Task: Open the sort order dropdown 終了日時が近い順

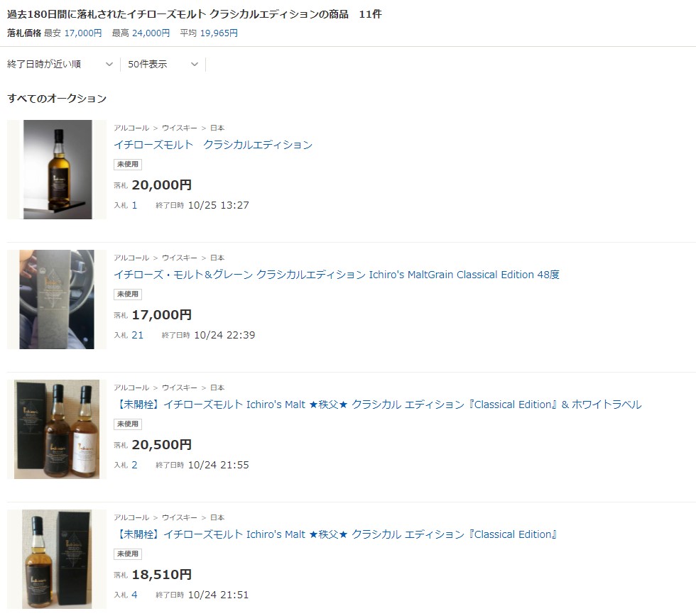Action: click(60, 65)
